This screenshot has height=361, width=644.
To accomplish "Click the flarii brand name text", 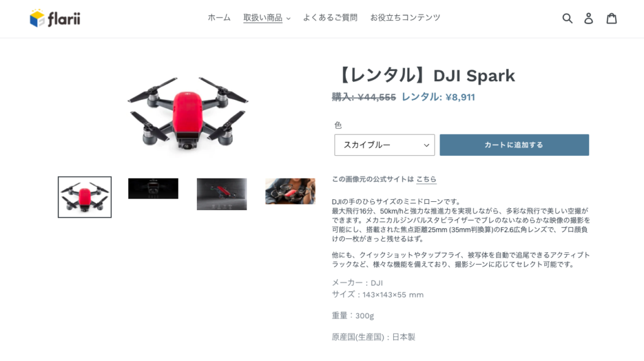I will 64,19.
